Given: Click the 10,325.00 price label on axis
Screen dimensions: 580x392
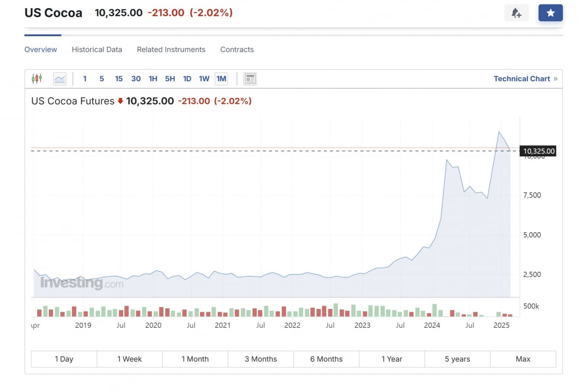Looking at the screenshot, I should point(539,151).
